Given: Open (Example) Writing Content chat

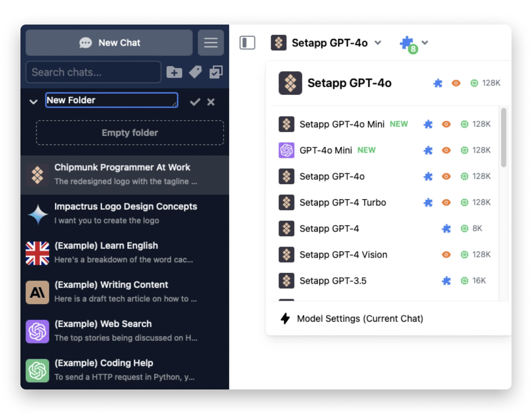Looking at the screenshot, I should [125, 292].
